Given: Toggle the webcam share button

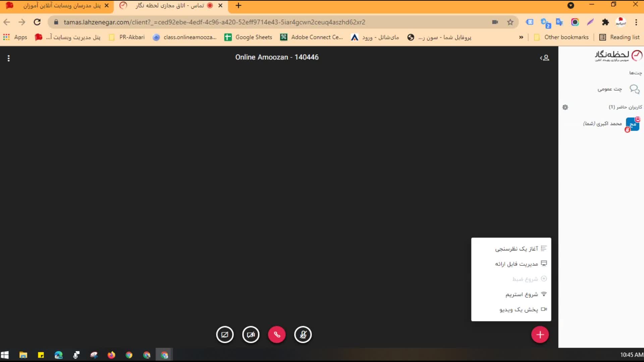Looking at the screenshot, I should [x=251, y=335].
